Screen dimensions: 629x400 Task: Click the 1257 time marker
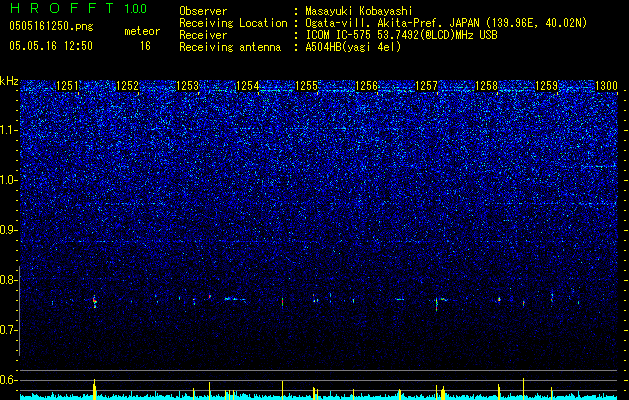426,85
